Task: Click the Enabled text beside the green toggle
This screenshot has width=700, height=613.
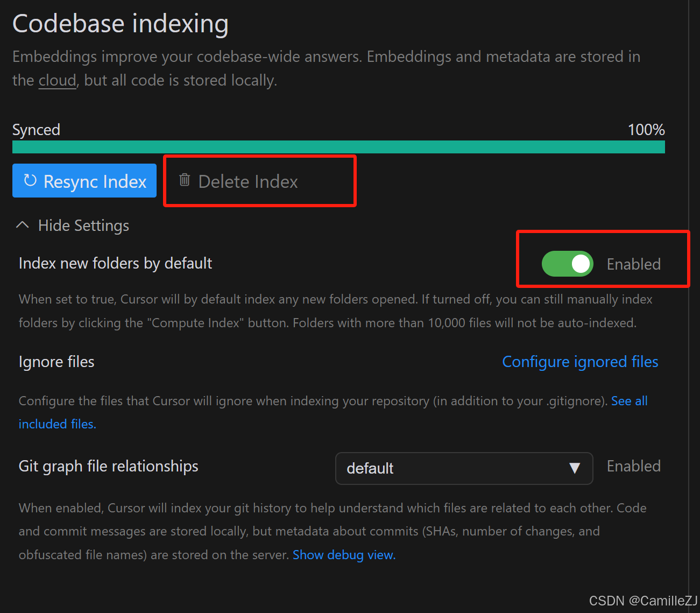Action: coord(634,264)
